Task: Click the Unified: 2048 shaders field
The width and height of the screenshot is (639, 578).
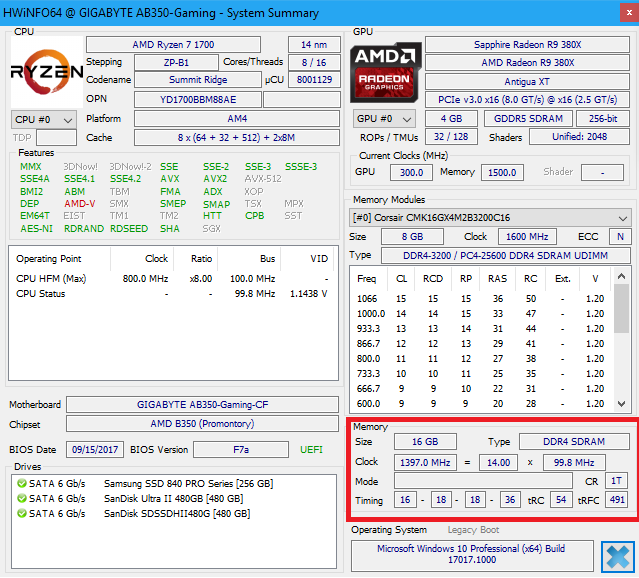Action: tap(579, 137)
